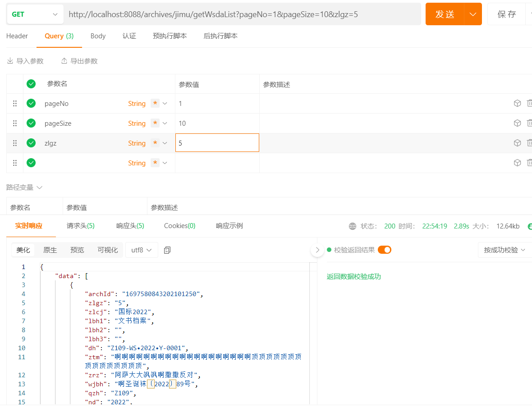Click line number 11 in the response
The height and width of the screenshot is (407, 532).
pos(22,357)
